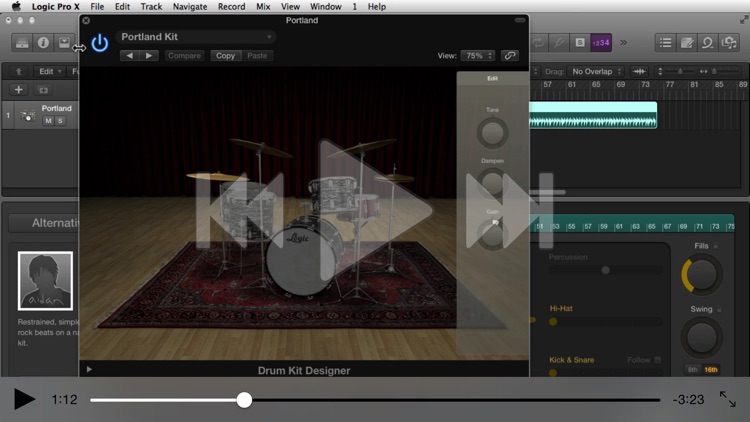The width and height of the screenshot is (750, 422).
Task: Open the Drag No Overlap dropdown
Action: [x=596, y=71]
